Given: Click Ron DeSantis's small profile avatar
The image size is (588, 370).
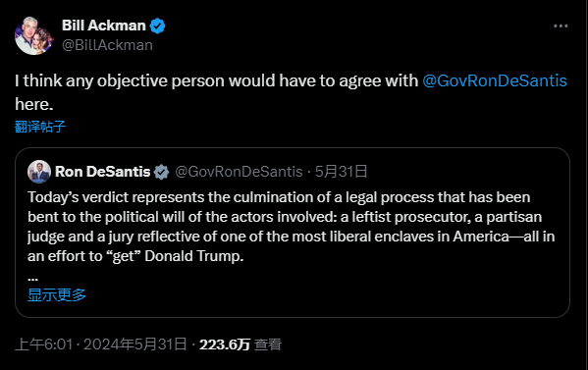Looking at the screenshot, I should (39, 172).
